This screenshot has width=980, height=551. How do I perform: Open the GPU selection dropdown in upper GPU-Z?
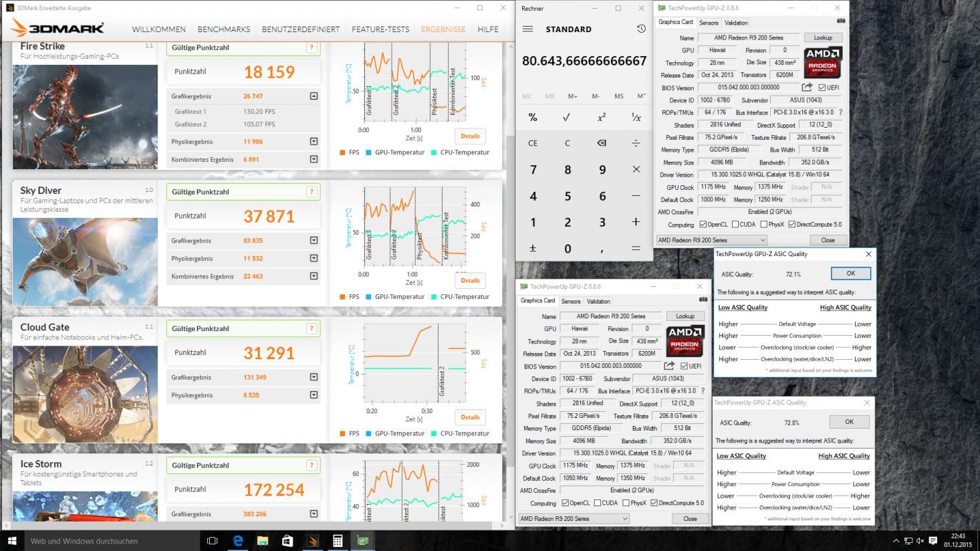coord(711,240)
